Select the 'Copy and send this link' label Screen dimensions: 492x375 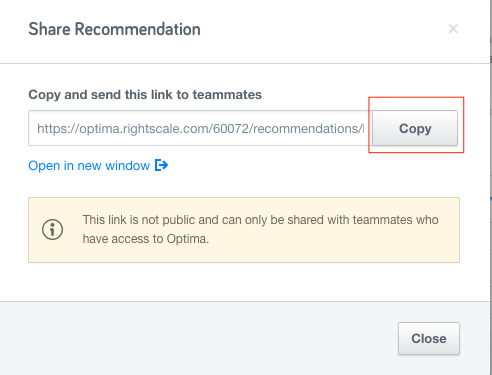click(145, 95)
